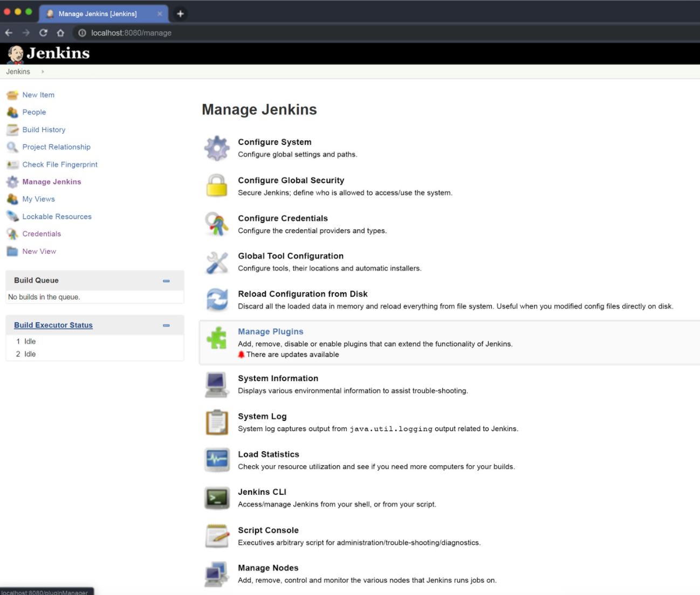The image size is (700, 595).
Task: Click the Credentials keys icon in sidebar
Action: pos(12,234)
